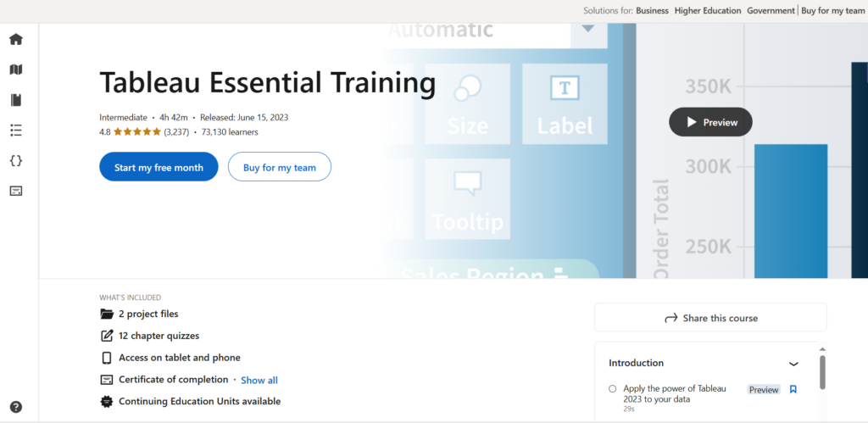Collapse the Introduction section chevron
This screenshot has height=423, width=868.
point(793,364)
